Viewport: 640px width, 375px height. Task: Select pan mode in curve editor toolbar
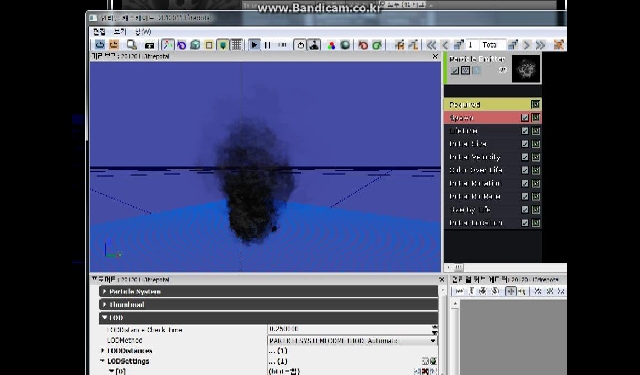point(511,291)
